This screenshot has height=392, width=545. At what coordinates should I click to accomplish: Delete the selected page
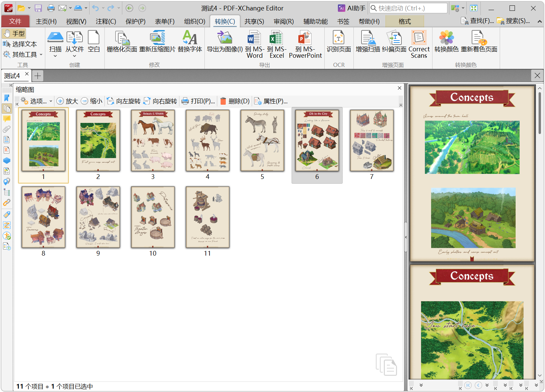click(235, 101)
